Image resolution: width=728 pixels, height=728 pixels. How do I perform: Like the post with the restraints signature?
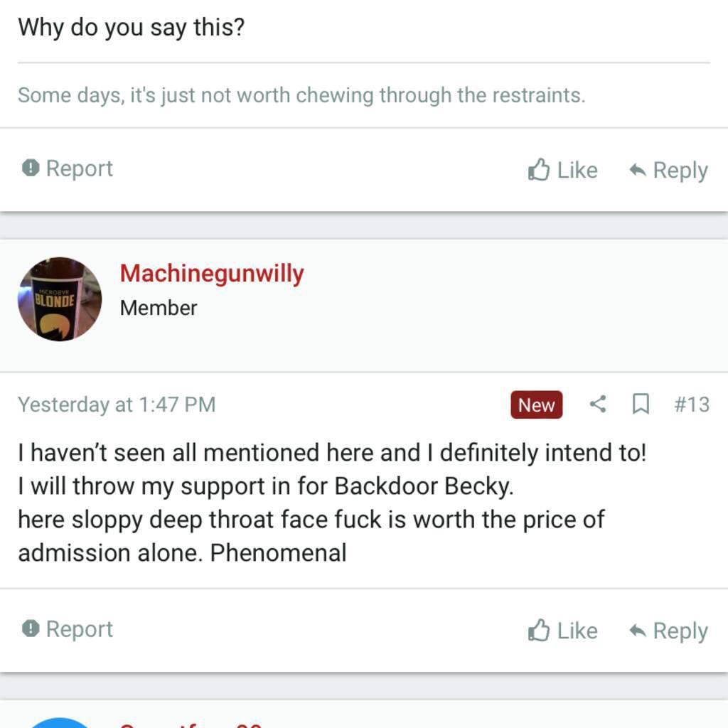[x=562, y=170]
